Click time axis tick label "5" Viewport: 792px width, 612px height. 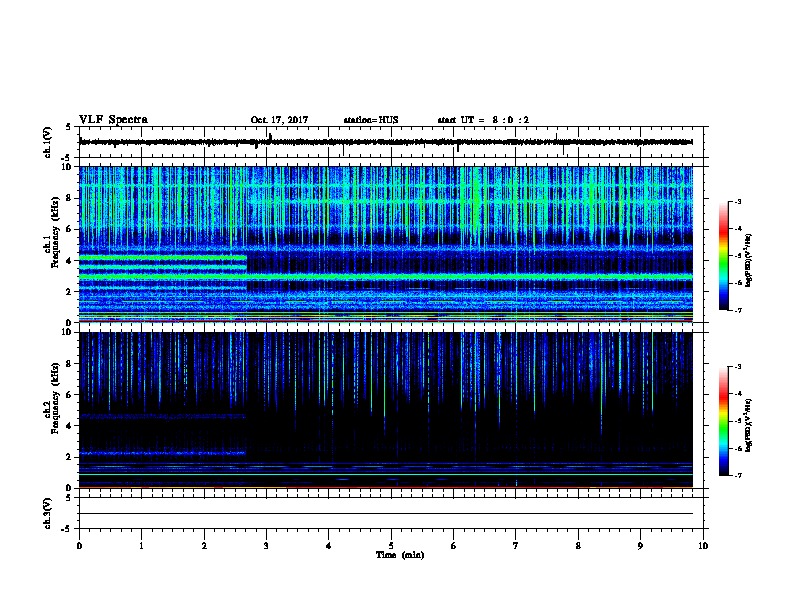click(x=391, y=545)
